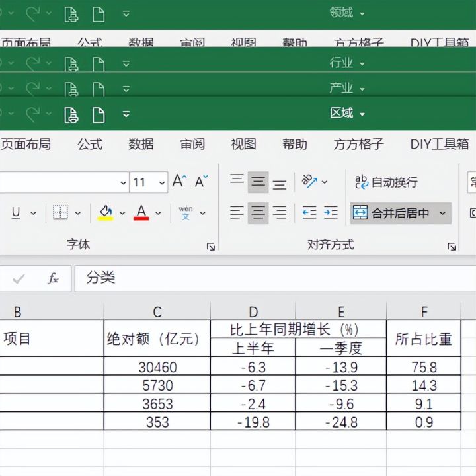Screen dimensions: 476x476
Task: Open underline style dropdown arrow
Action: 34,213
